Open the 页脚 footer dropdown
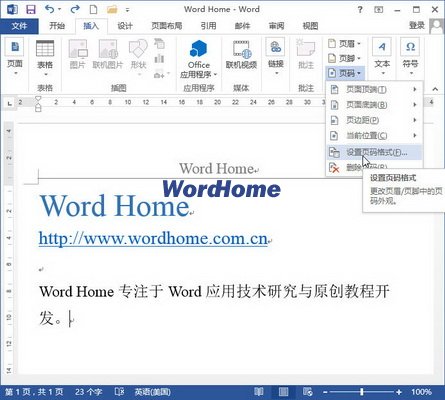The height and width of the screenshot is (400, 445). tap(345, 58)
